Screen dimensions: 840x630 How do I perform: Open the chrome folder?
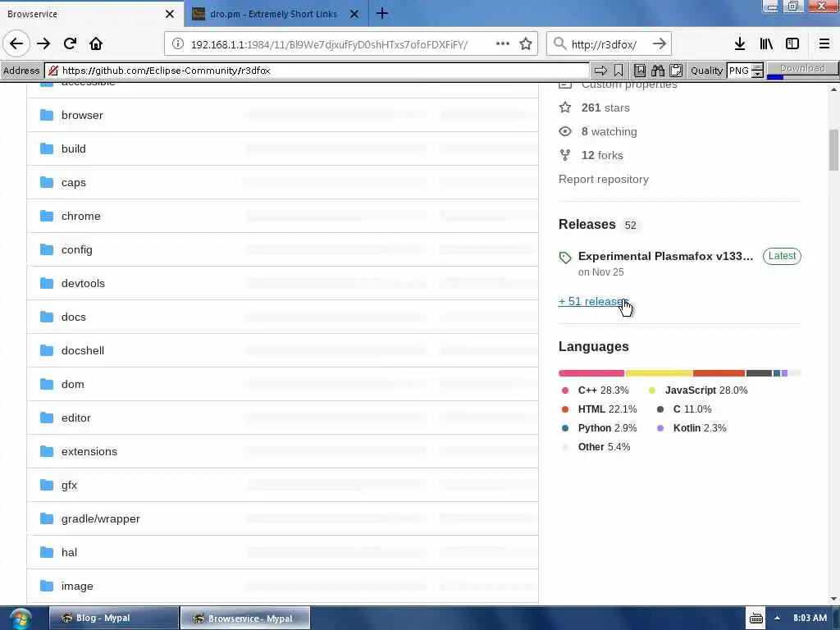click(81, 217)
